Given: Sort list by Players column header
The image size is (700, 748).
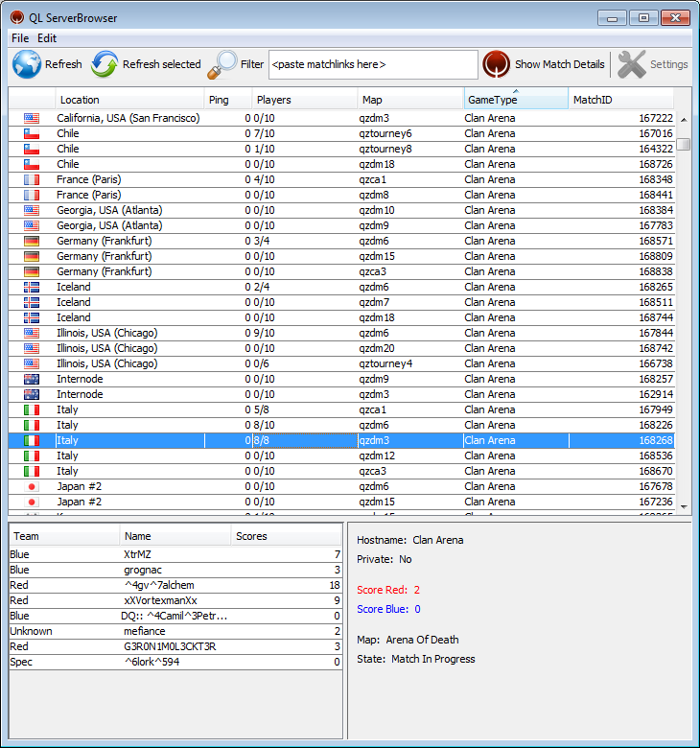Looking at the screenshot, I should click(x=305, y=100).
